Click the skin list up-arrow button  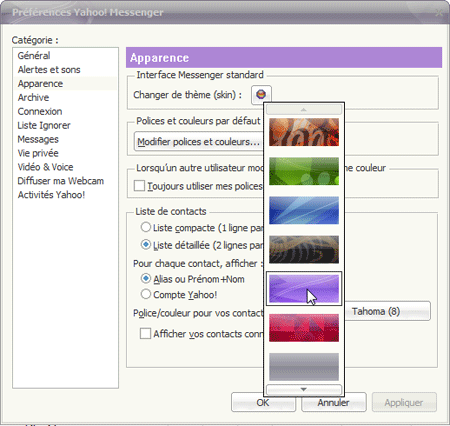(x=304, y=109)
